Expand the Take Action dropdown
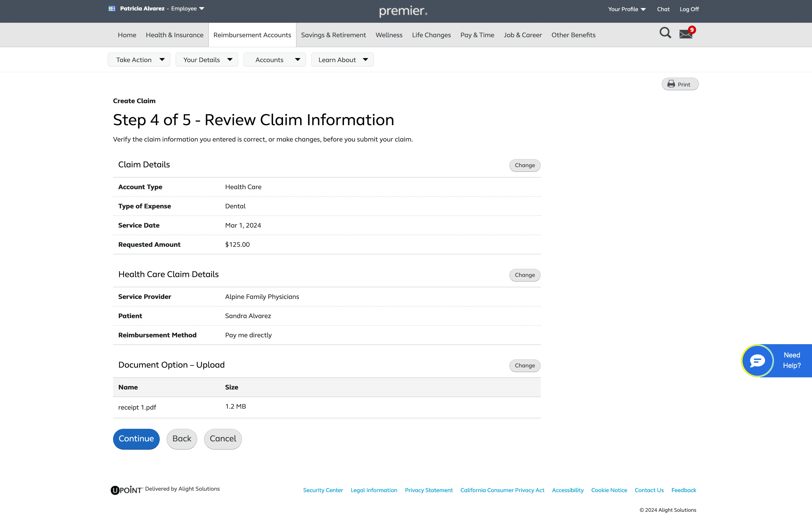 point(139,60)
